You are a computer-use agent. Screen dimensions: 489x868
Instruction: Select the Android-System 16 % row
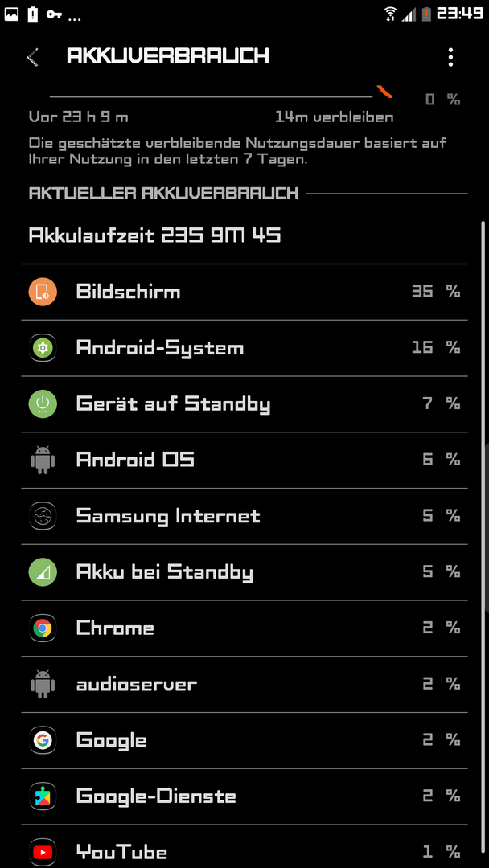click(x=244, y=348)
